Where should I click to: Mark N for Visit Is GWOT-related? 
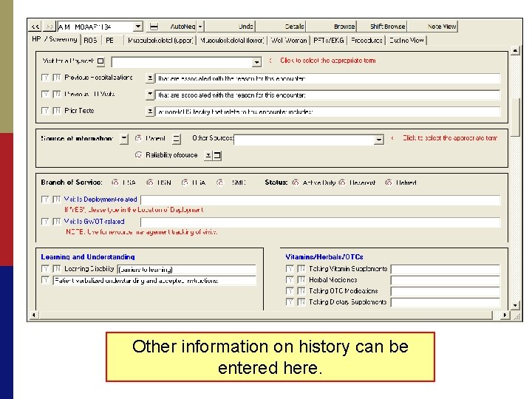pyautogui.click(x=57, y=222)
